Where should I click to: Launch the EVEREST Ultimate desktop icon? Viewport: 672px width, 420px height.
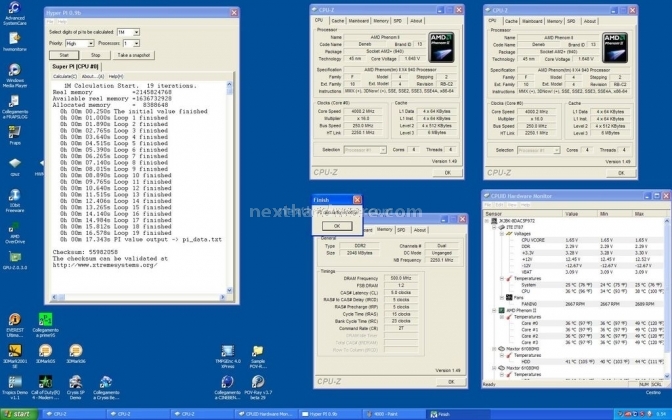15,325
